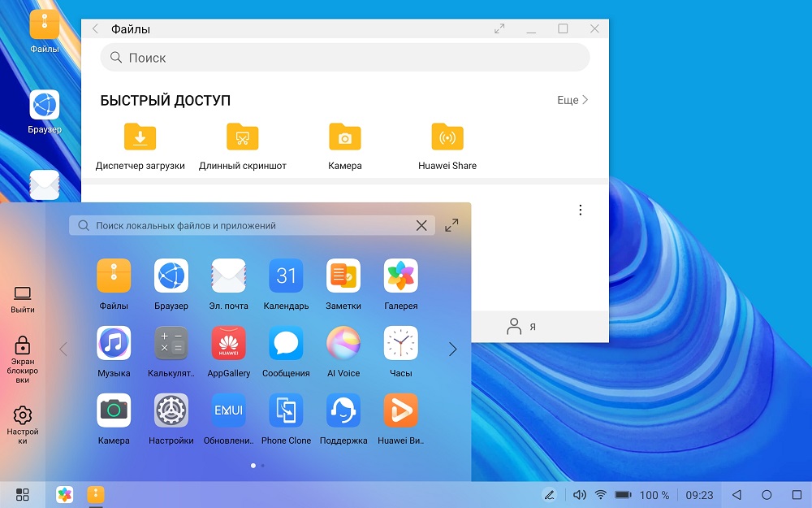Open Камера folder in quick access
This screenshot has height=508, width=812.
click(345, 137)
